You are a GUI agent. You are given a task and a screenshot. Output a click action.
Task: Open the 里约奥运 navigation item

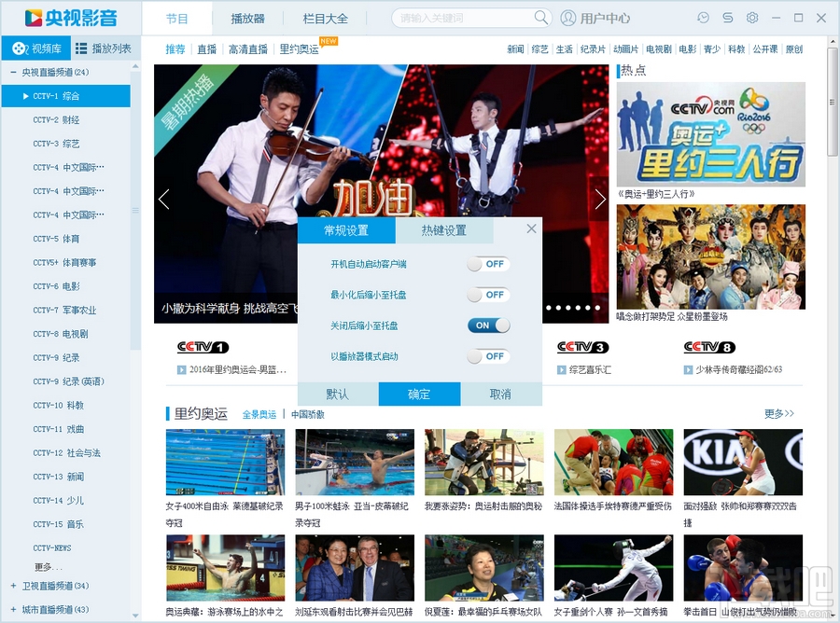tap(299, 49)
